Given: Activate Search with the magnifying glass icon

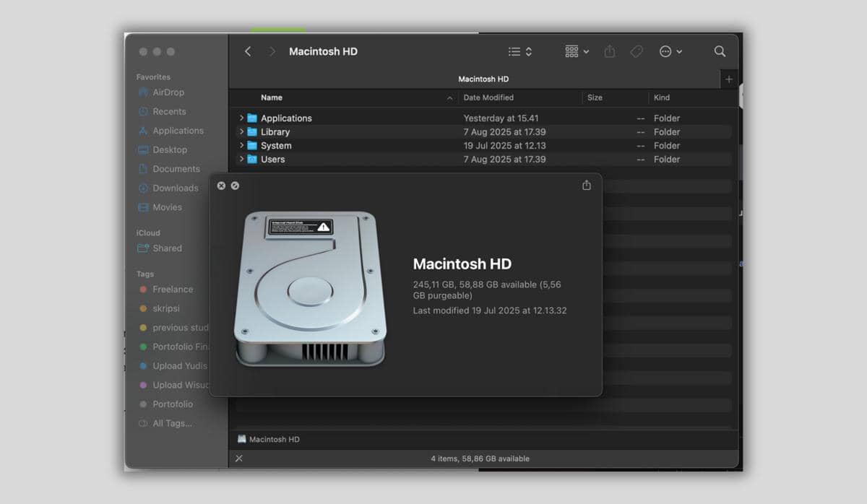Looking at the screenshot, I should [720, 51].
